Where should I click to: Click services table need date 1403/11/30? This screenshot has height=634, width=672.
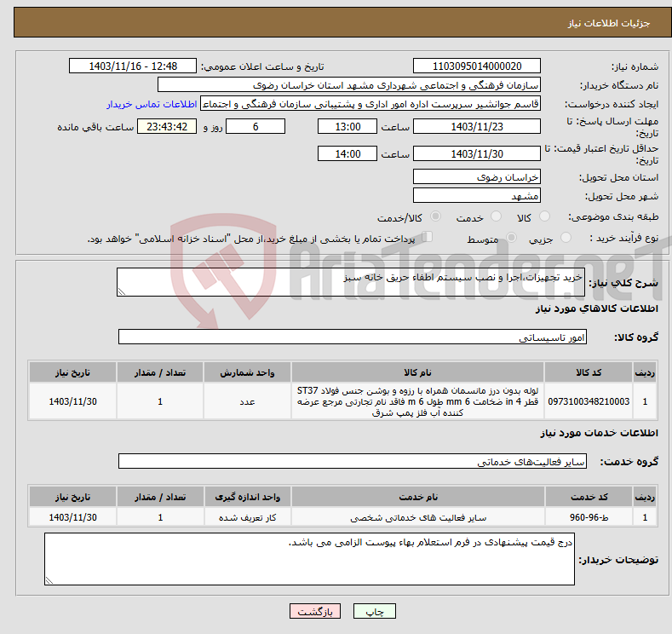pos(73,517)
